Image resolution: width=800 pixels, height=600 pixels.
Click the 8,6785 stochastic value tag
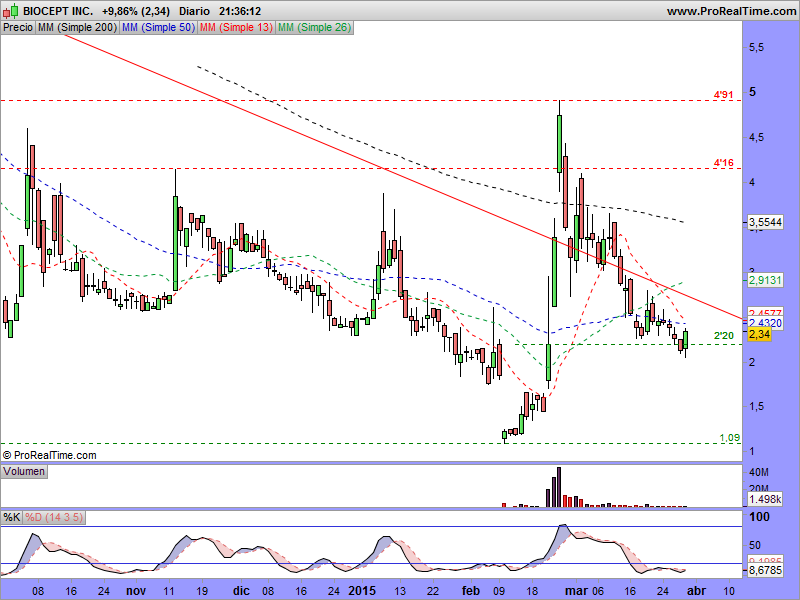click(x=765, y=570)
